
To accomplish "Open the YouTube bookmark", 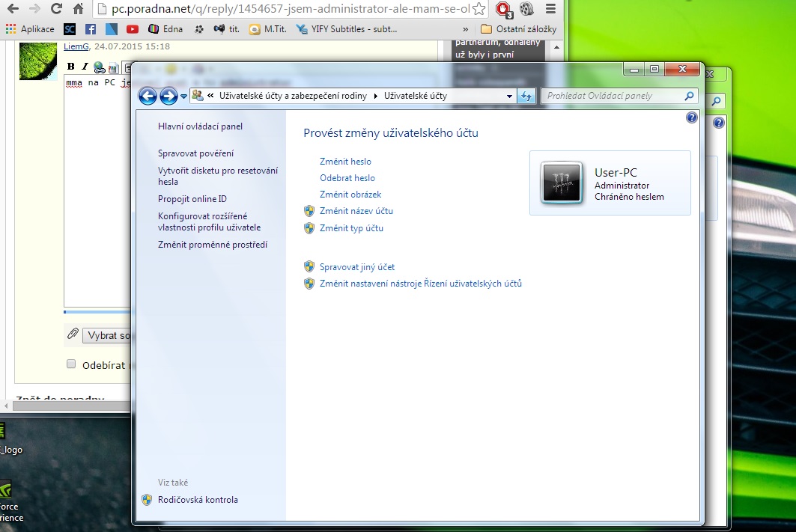I will pyautogui.click(x=133, y=29).
